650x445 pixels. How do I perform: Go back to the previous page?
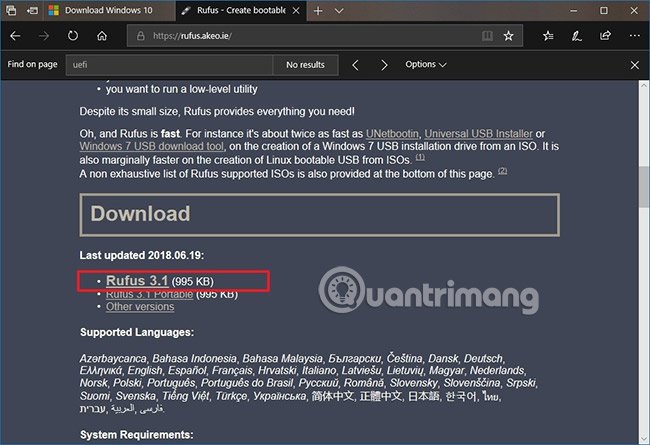click(x=15, y=36)
